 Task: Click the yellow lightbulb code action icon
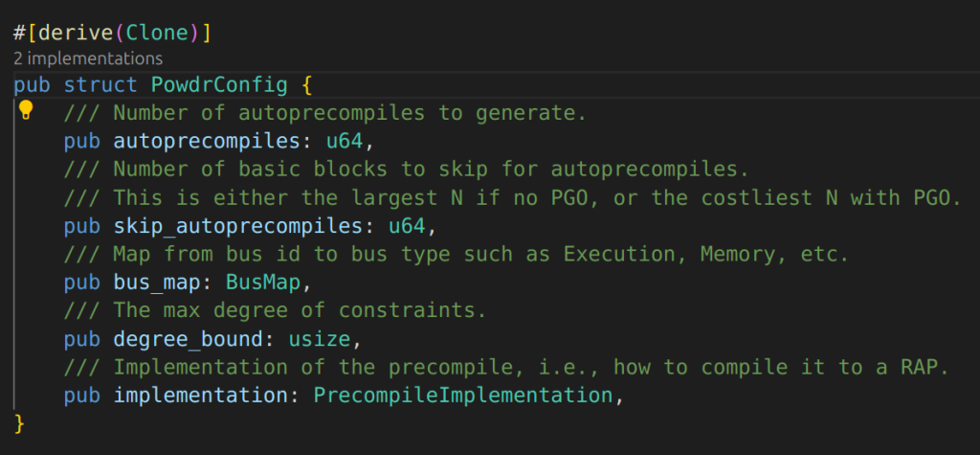pyautogui.click(x=25, y=111)
